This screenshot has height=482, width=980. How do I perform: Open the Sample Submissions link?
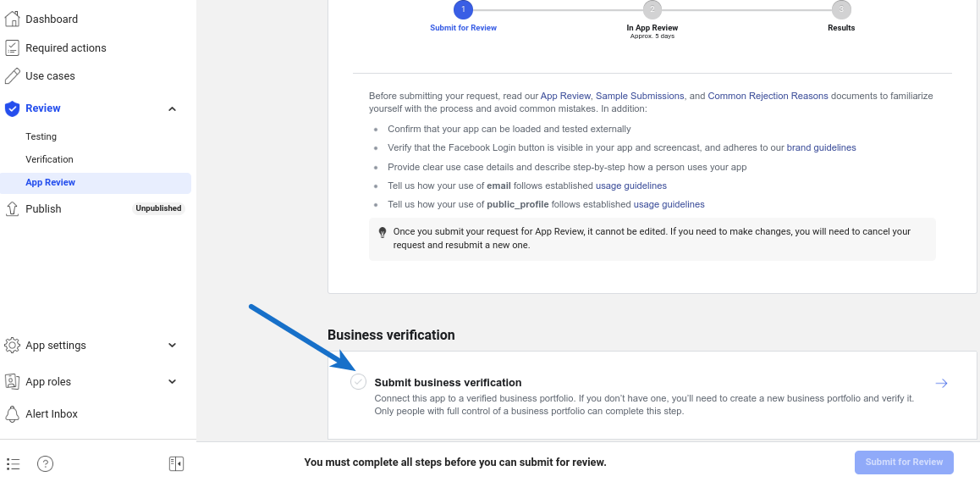pos(640,97)
